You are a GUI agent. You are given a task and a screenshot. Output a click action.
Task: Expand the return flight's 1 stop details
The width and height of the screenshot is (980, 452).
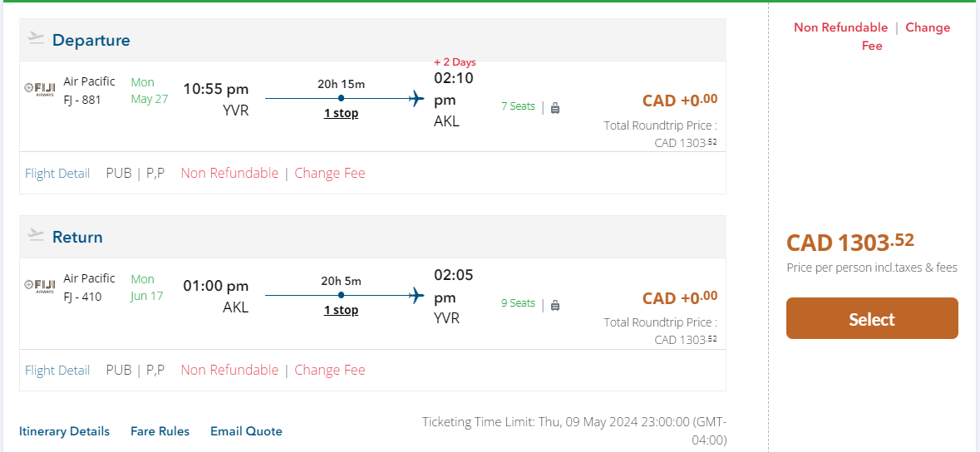point(341,310)
